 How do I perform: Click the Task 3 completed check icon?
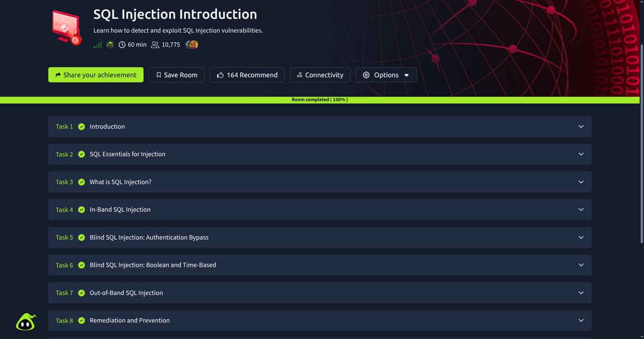(x=82, y=182)
